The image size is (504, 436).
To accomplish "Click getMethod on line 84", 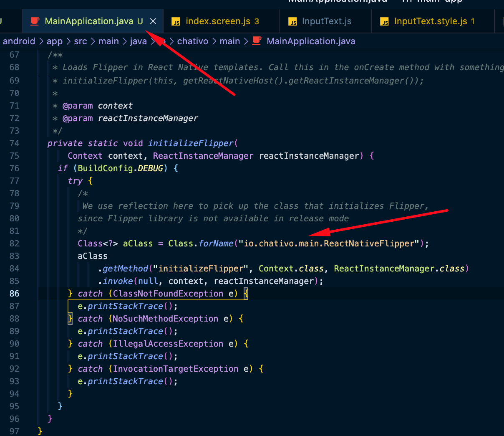I will pyautogui.click(x=125, y=269).
